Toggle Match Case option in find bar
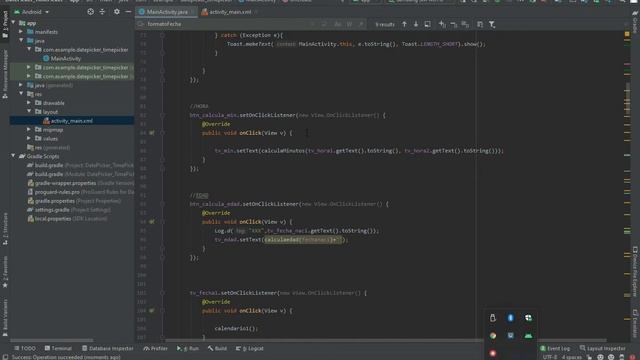 pos(338,24)
